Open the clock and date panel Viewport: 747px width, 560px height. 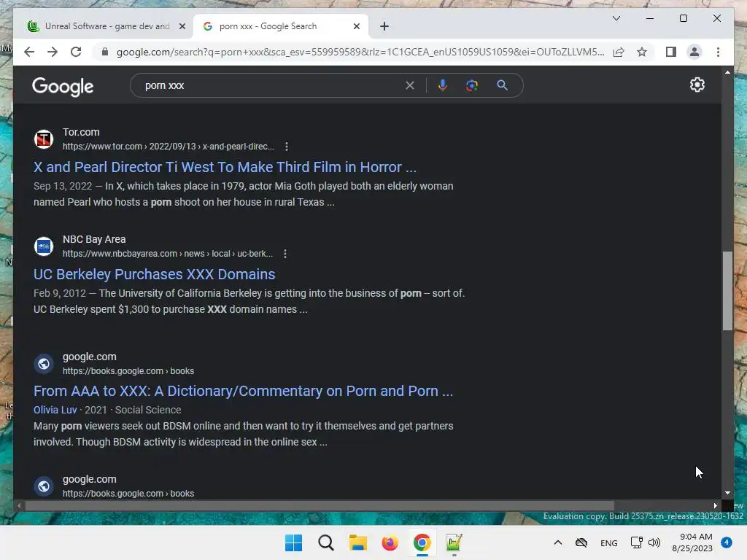(x=692, y=542)
